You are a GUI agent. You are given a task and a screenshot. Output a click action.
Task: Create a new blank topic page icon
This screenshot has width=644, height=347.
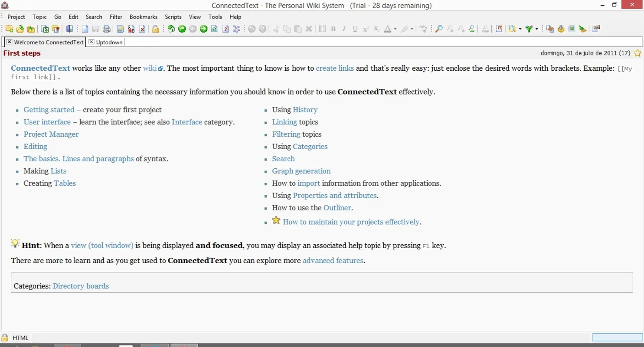click(x=85, y=29)
